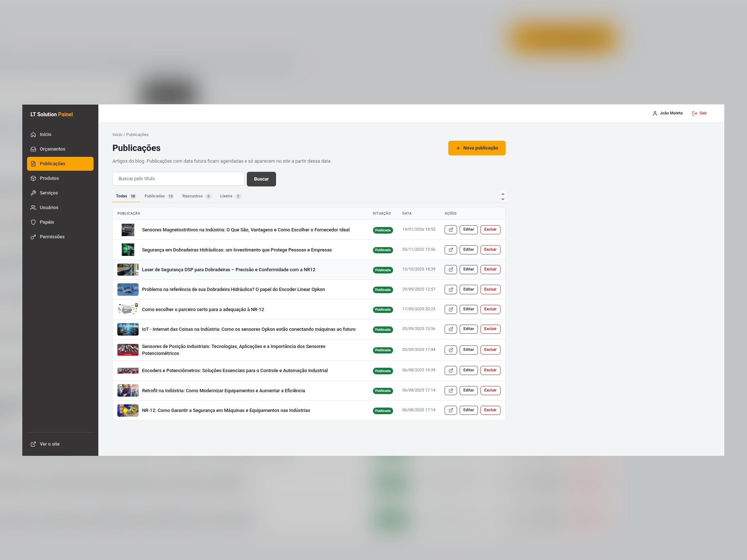747x560 pixels.
Task: Click the IoT post thumbnail image
Action: pyautogui.click(x=128, y=329)
